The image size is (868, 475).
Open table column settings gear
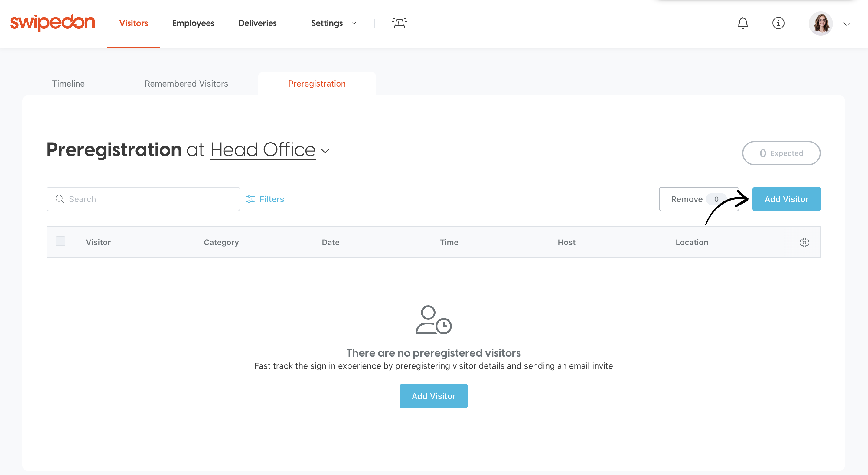click(804, 242)
